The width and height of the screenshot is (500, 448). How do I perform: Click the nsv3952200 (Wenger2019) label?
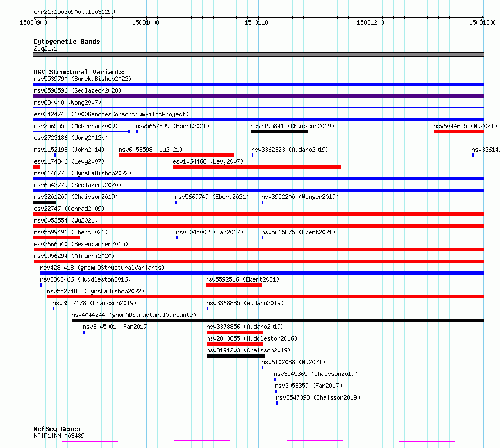coord(300,197)
